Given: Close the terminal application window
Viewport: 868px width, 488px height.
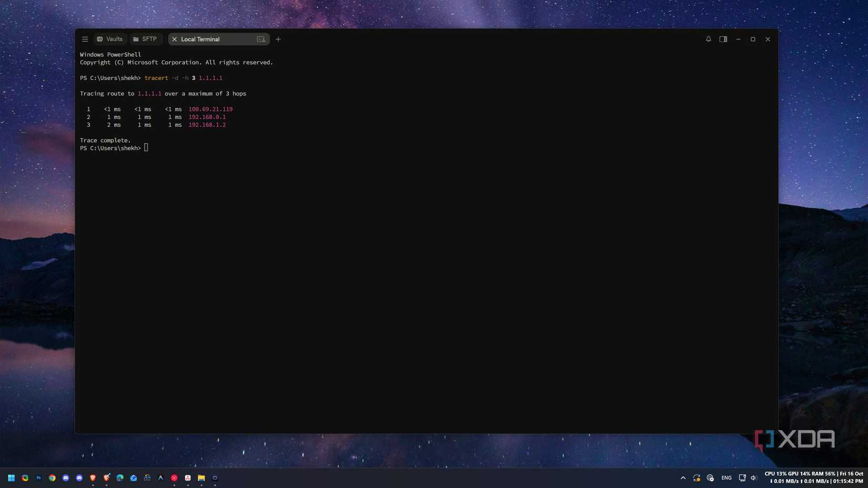Looking at the screenshot, I should [768, 39].
